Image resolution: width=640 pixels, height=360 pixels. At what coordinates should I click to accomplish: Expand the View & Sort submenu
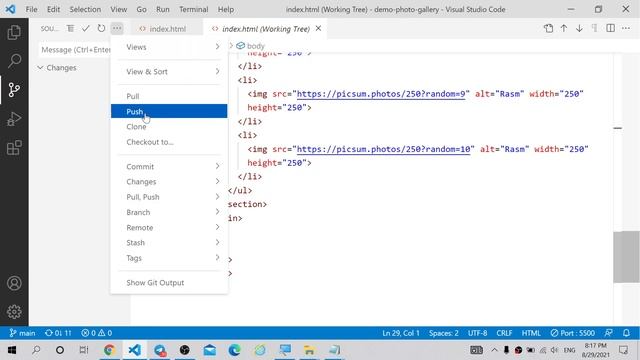click(x=169, y=71)
